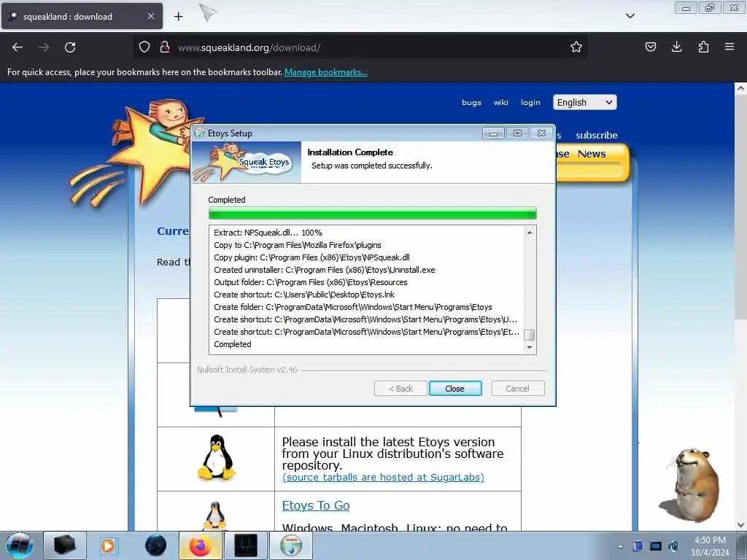Open the Firefox taskbar icon
This screenshot has height=560, width=747.
[201, 545]
